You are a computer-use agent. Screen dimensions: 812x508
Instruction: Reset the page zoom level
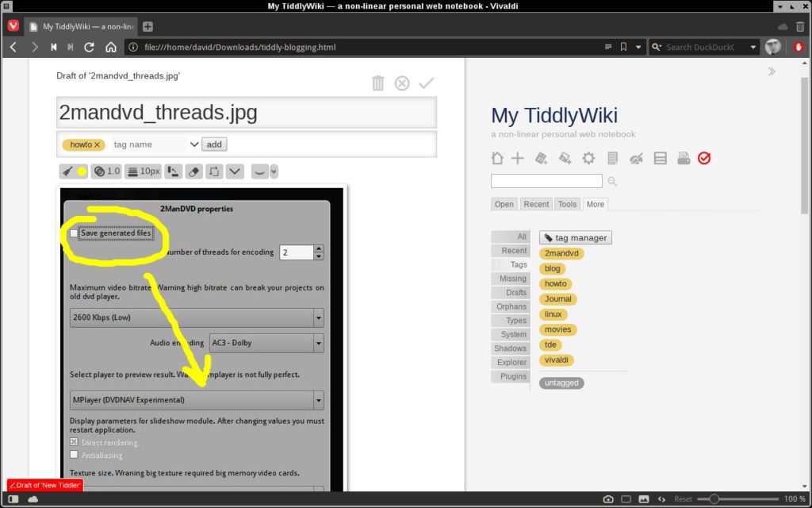click(x=683, y=499)
